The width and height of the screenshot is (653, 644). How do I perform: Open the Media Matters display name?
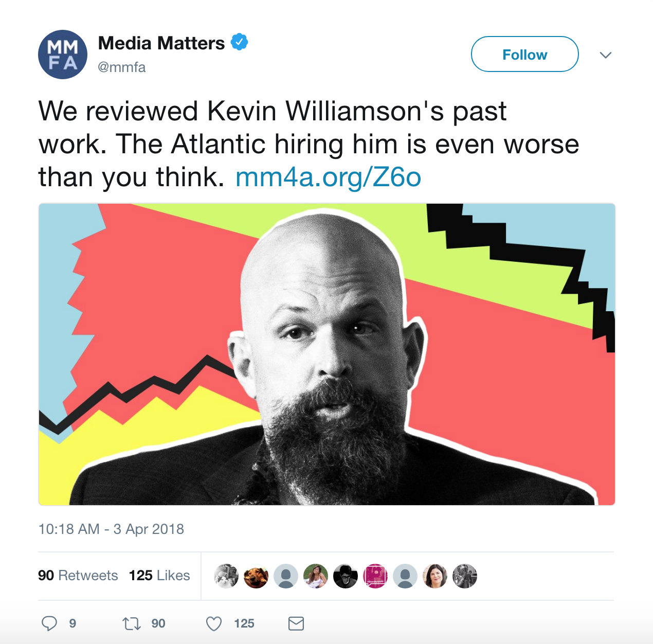[161, 43]
